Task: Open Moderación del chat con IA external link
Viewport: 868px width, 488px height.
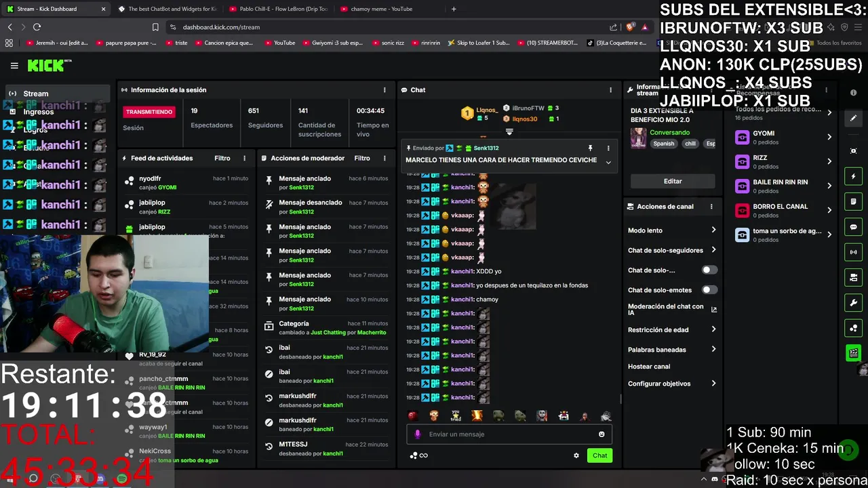Action: tap(713, 310)
